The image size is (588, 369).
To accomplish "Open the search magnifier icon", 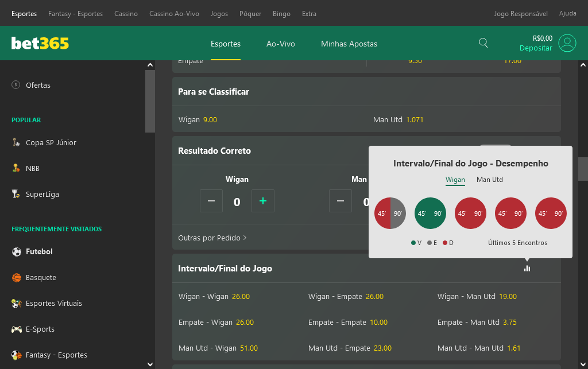I will click(483, 42).
